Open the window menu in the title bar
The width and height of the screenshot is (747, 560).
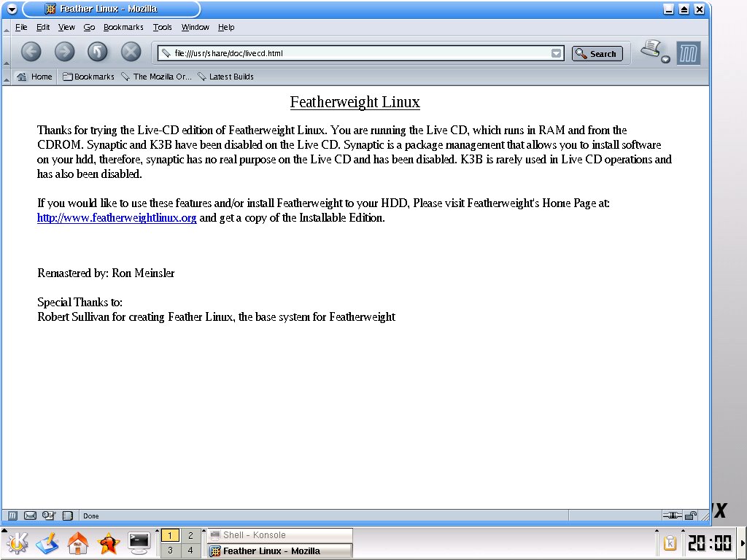click(12, 9)
